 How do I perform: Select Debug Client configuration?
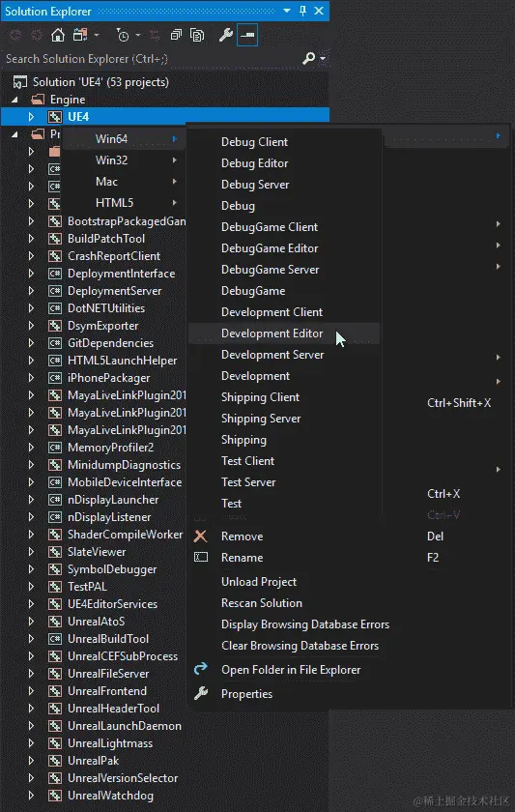tap(284, 142)
